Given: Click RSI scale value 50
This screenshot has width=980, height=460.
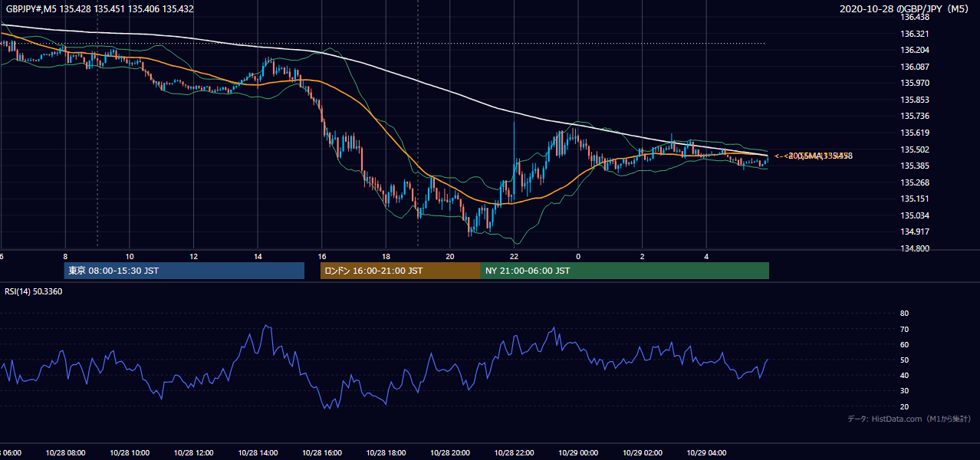Looking at the screenshot, I should tap(904, 360).
